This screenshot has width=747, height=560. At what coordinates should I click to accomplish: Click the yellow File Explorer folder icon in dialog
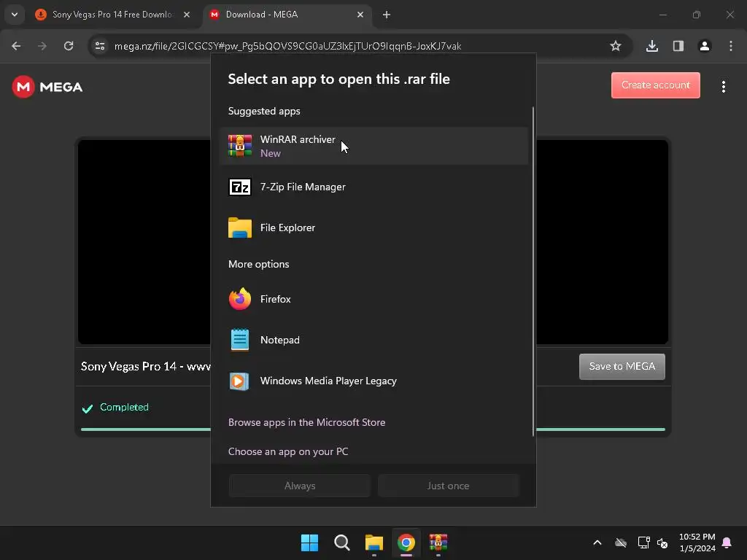239,227
